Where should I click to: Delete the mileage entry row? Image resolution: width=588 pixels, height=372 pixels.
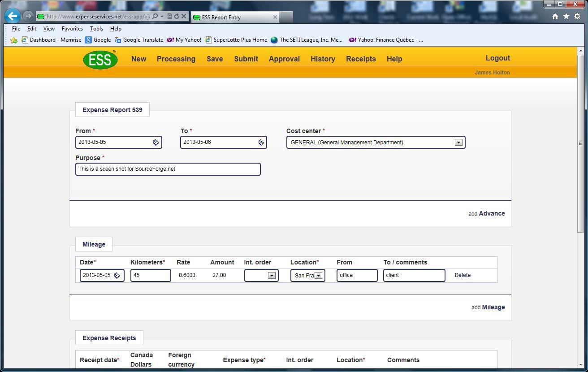point(463,275)
